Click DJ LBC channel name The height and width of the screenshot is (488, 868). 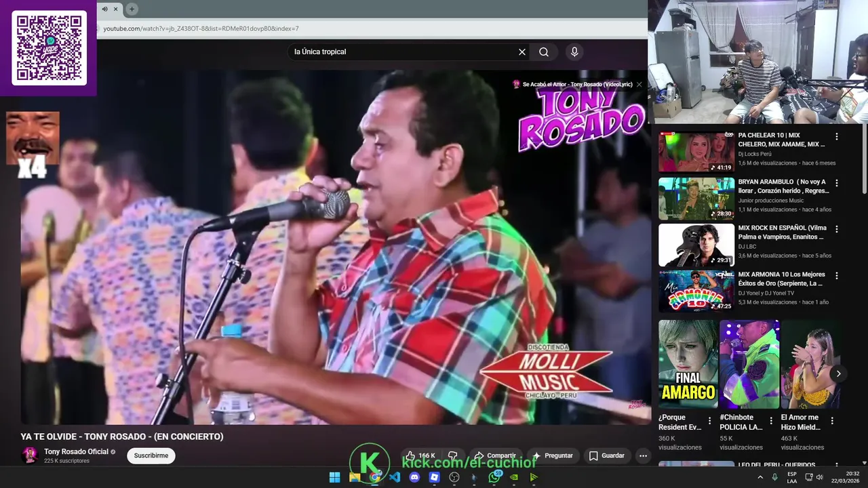pyautogui.click(x=747, y=247)
